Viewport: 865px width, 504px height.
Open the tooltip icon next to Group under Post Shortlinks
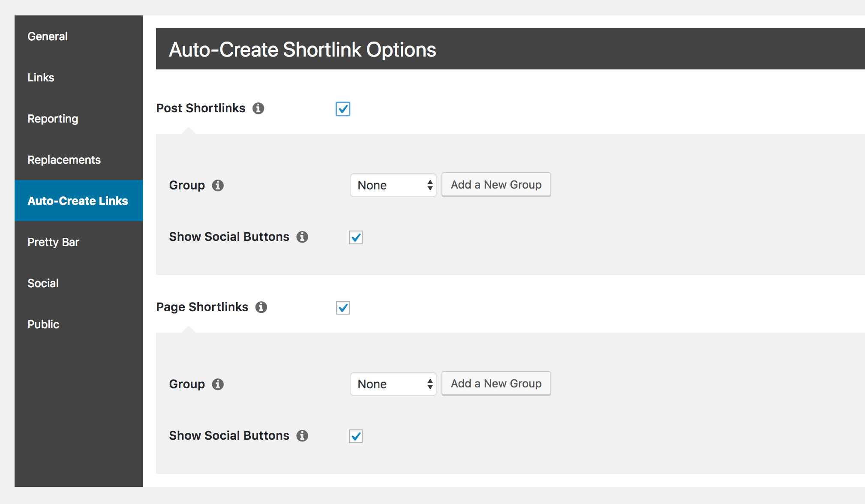[x=218, y=185]
